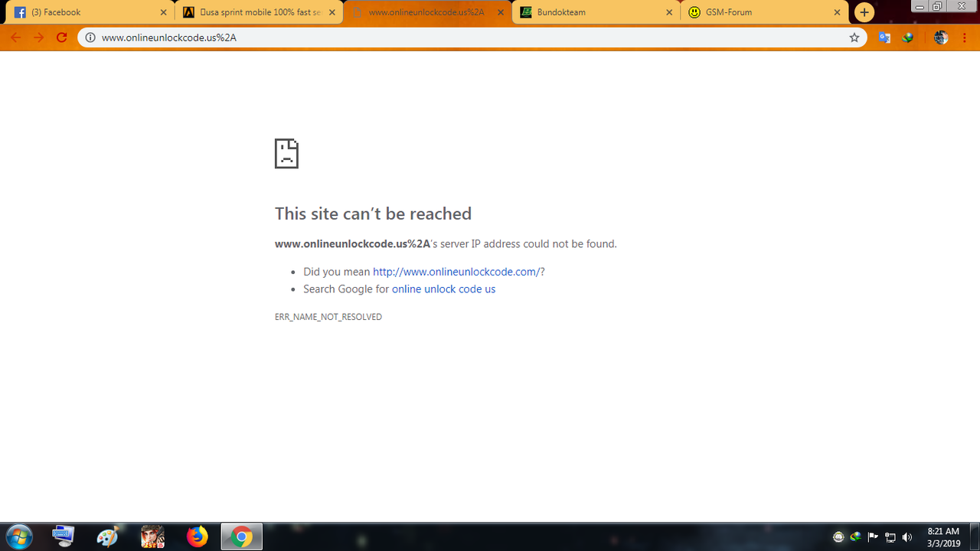
Task: Click the browser forward arrow
Action: 38,37
